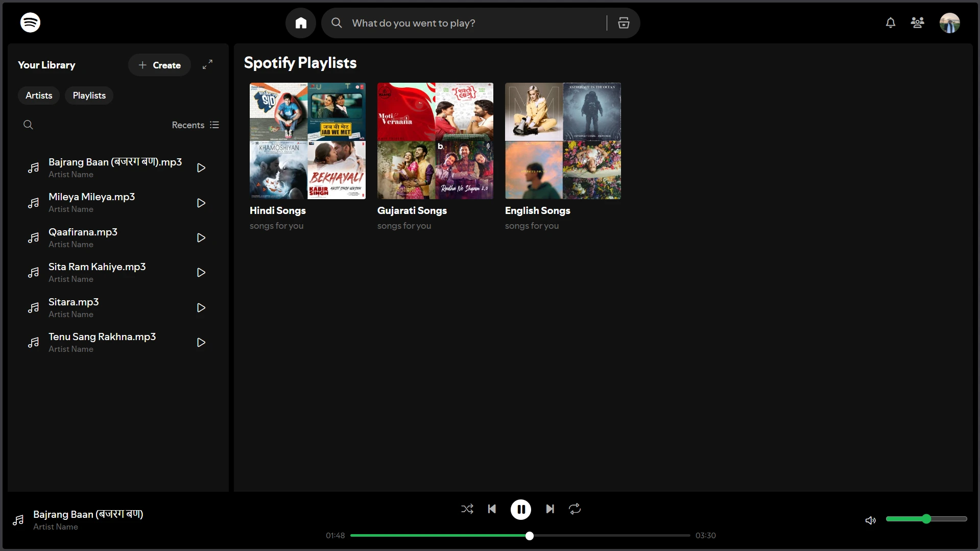Enable shuffle playback

(467, 509)
